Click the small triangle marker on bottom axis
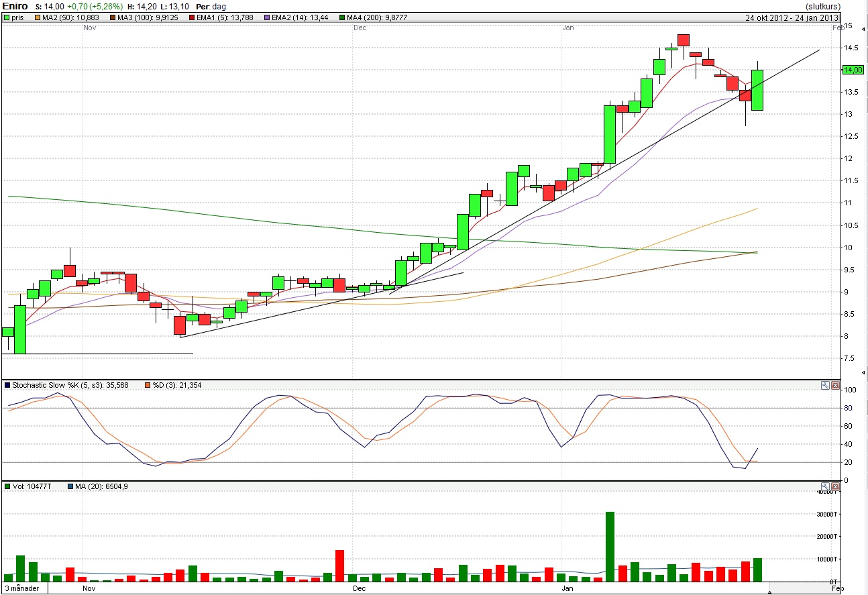Screen dimensions: 868x595 coord(769,592)
